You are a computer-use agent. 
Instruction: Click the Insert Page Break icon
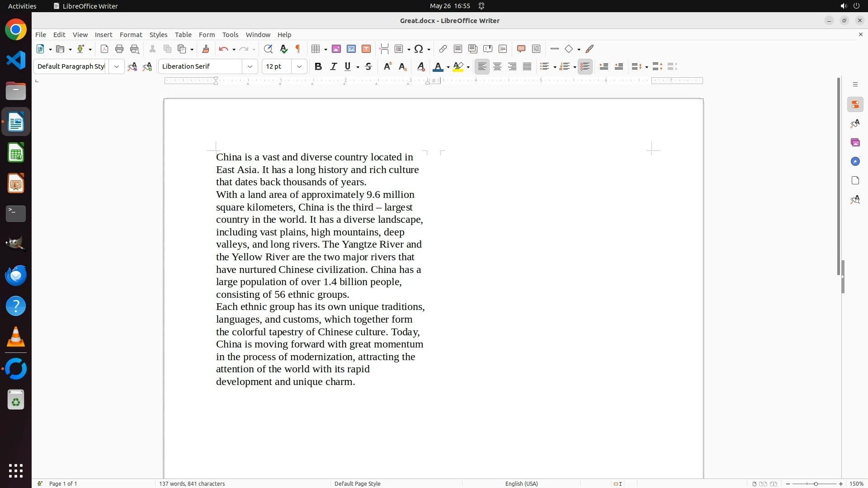[384, 49]
